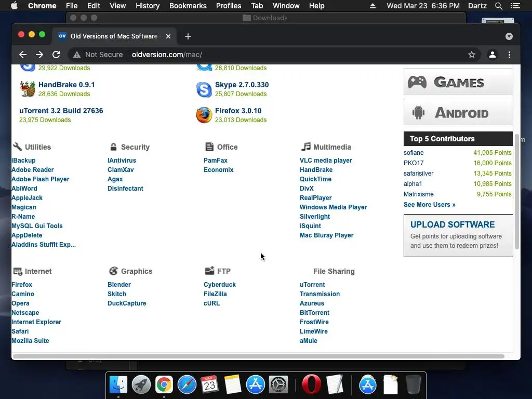Screen dimensions: 532x399
Task: Click the Utilities wrench icon
Action: [x=17, y=147]
